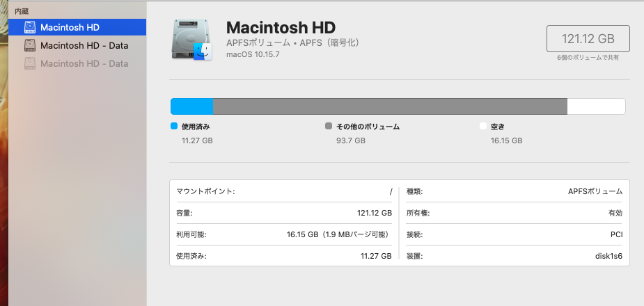Image resolution: width=644 pixels, height=306 pixels.
Task: Click disk icon of greyed-out Macintosh HD - Data
Action: click(30, 63)
